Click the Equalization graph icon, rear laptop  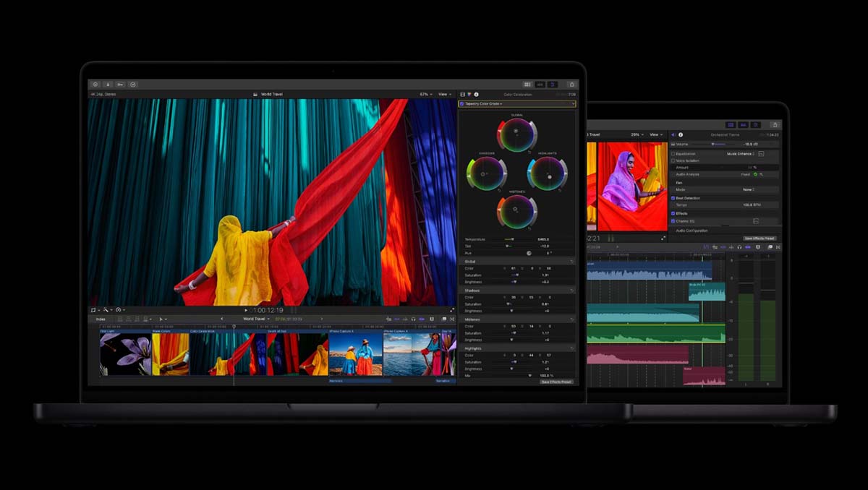coord(761,154)
